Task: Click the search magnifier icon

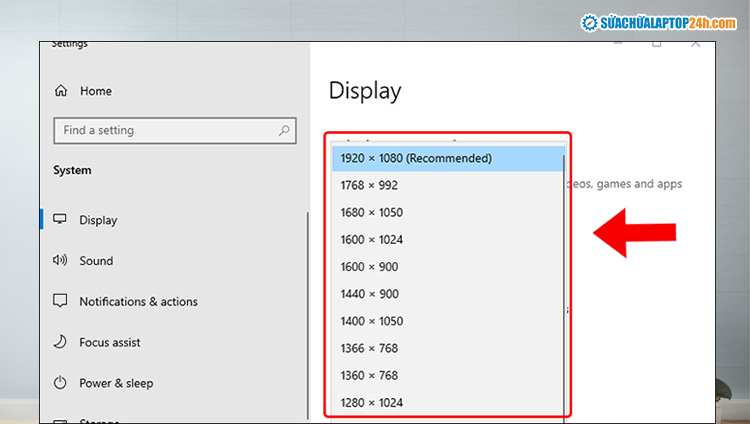Action: point(284,130)
